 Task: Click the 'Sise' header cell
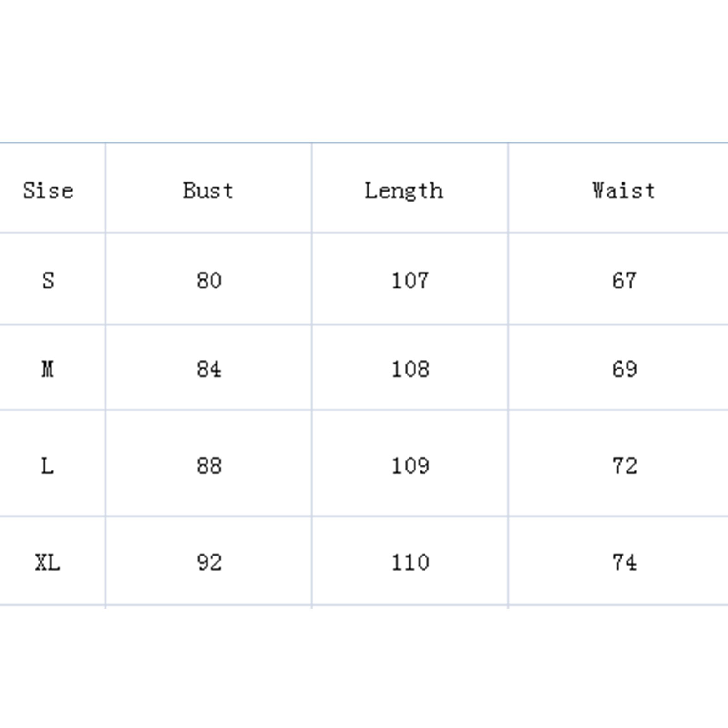pyautogui.click(x=48, y=190)
